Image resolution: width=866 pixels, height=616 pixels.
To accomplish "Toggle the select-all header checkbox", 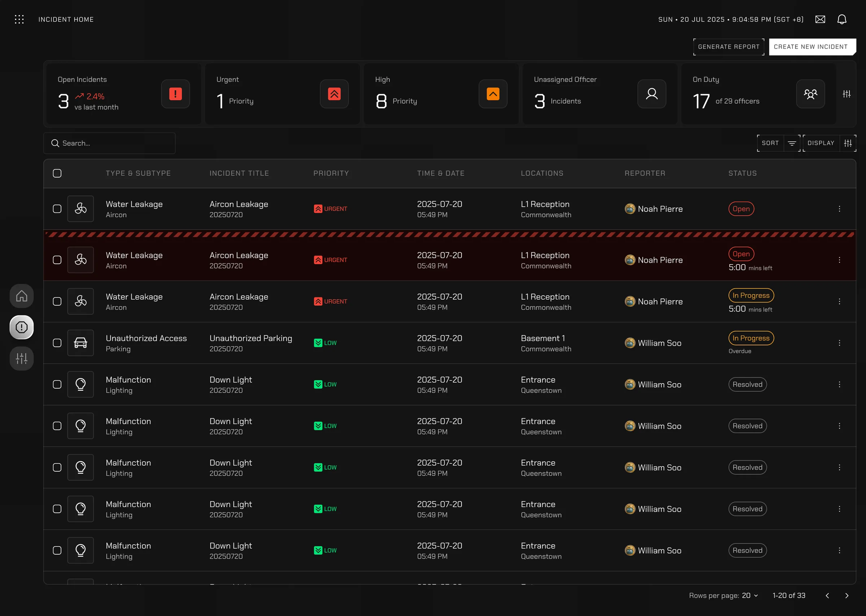I will coord(57,173).
